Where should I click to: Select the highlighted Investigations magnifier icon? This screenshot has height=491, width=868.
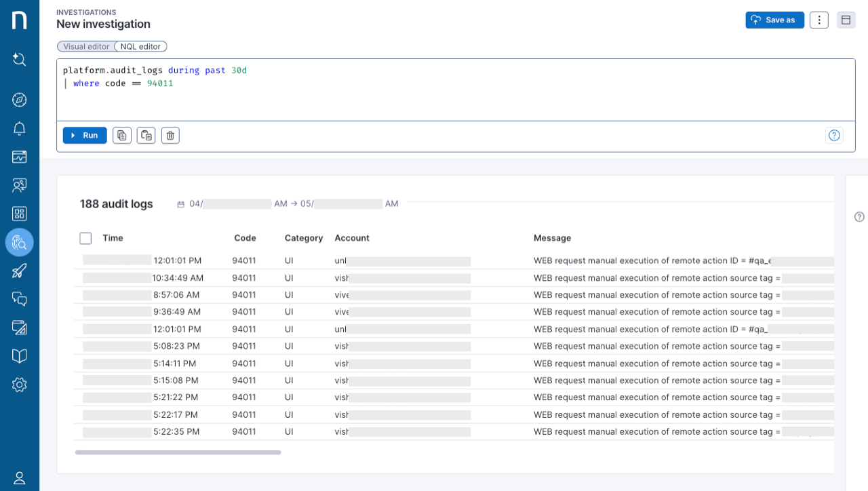pos(19,242)
